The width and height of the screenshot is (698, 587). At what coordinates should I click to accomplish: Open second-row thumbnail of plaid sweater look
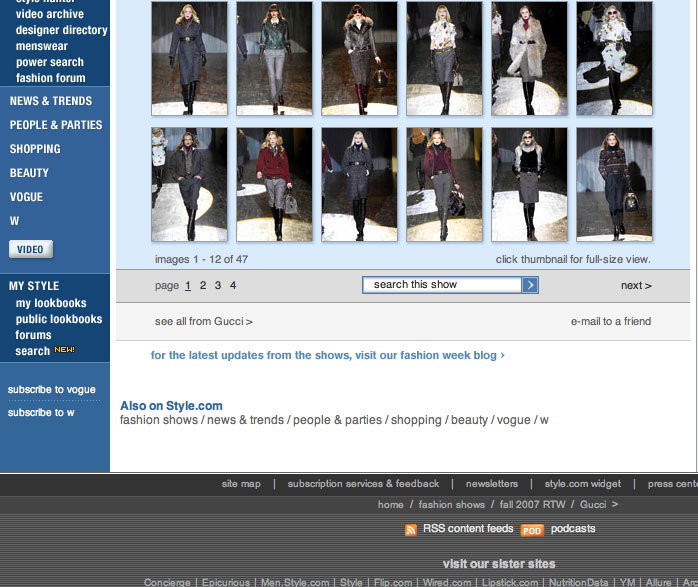point(614,185)
